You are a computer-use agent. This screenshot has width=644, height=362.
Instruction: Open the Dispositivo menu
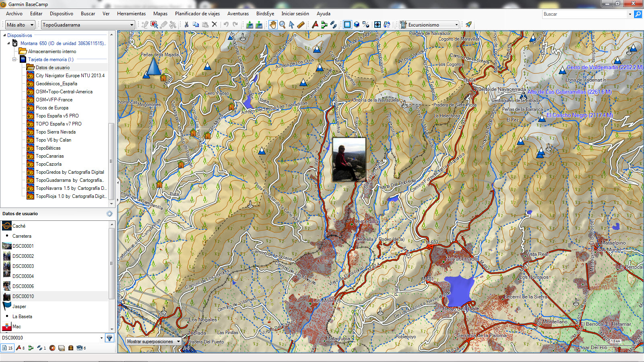click(x=62, y=14)
